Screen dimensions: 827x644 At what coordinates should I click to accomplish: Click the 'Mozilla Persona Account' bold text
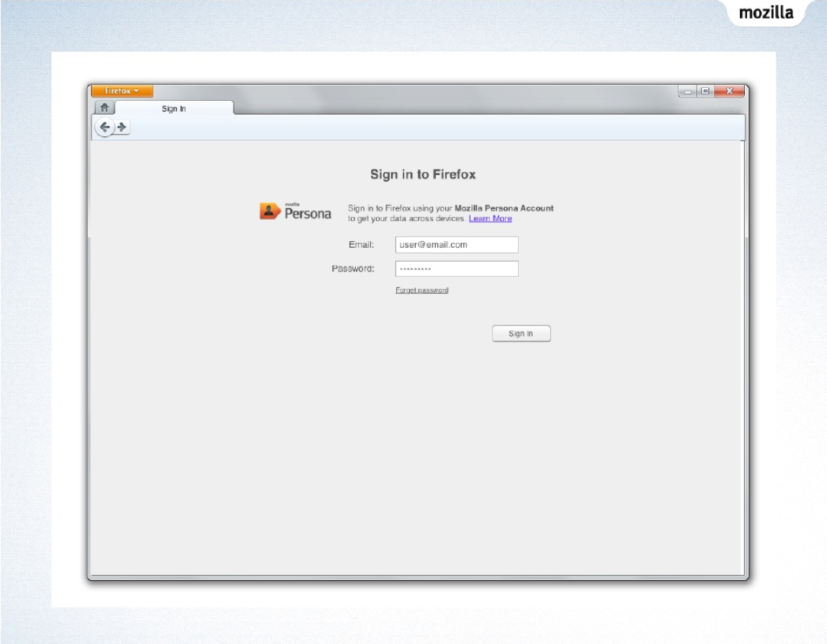[x=504, y=208]
